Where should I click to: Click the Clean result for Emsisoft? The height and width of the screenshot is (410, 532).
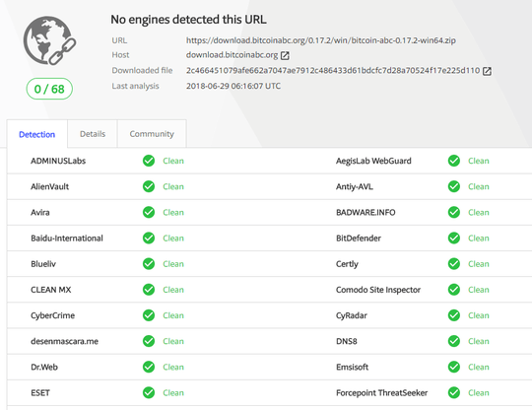479,368
